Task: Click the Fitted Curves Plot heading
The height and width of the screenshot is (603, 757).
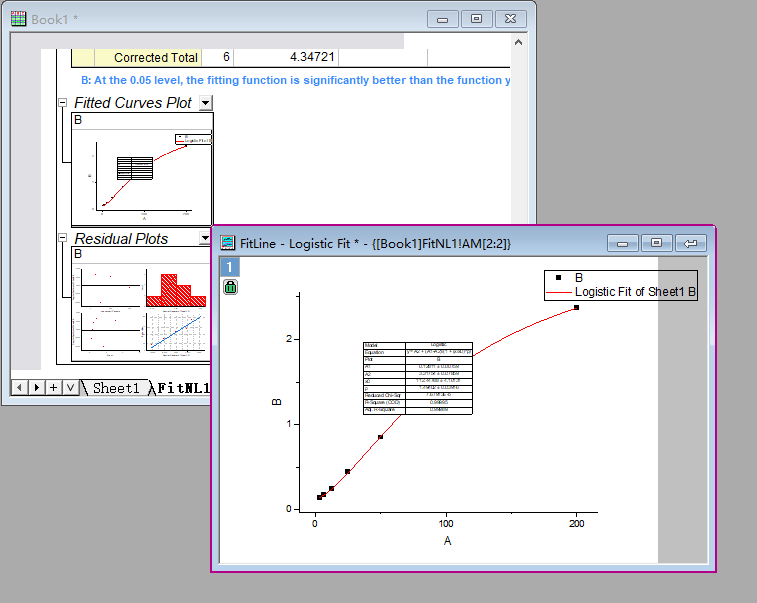Action: [133, 102]
